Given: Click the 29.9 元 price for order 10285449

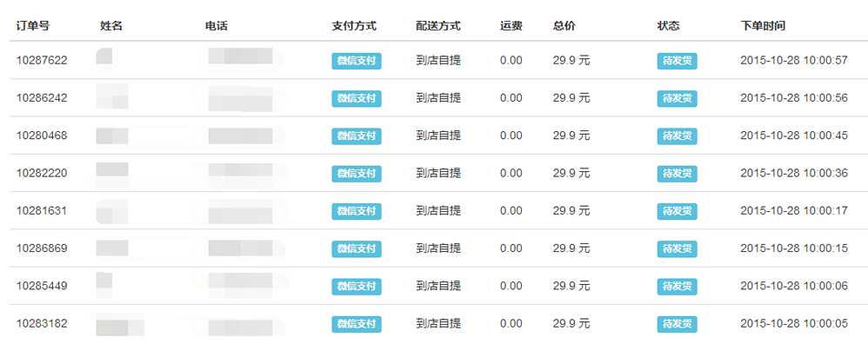Looking at the screenshot, I should (x=571, y=286).
